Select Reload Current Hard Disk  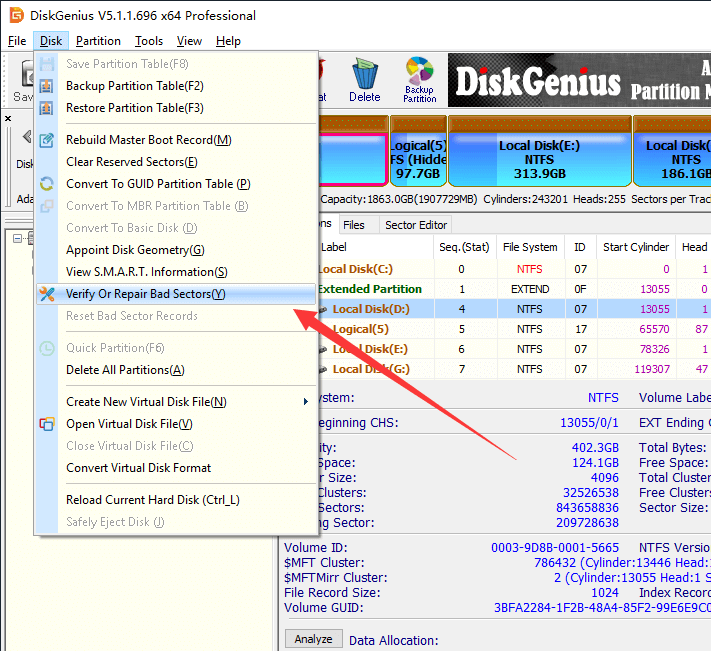pyautogui.click(x=176, y=500)
